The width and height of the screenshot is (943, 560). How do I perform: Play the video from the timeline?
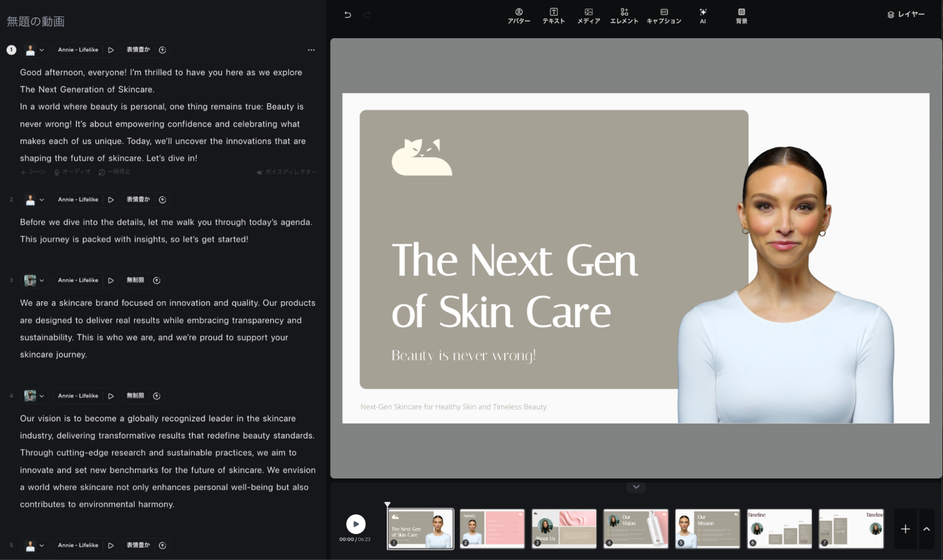(x=356, y=524)
